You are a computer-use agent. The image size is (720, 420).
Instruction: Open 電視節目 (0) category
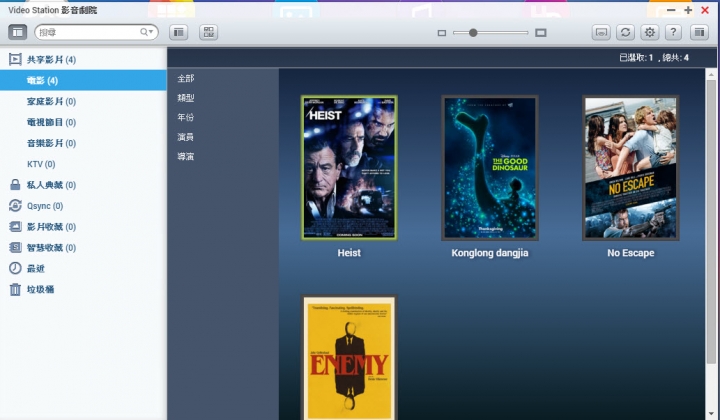point(83,122)
